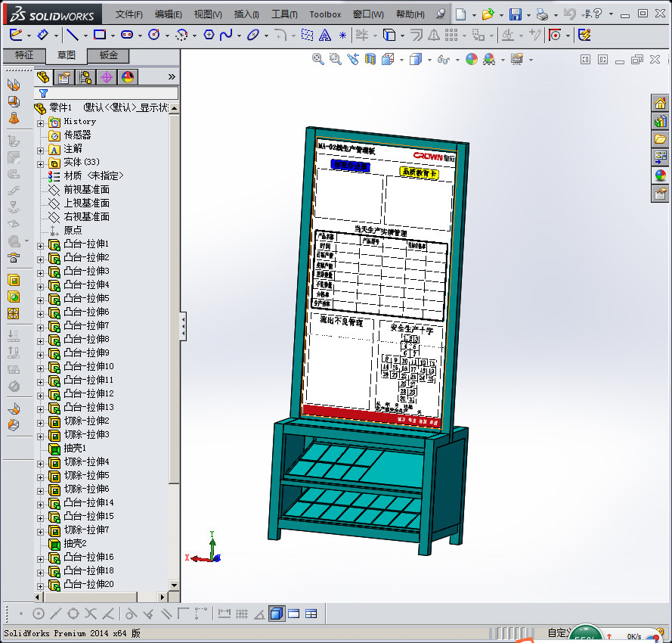Toggle the intersection snap button
This screenshot has height=643, width=672.
[x=91, y=613]
